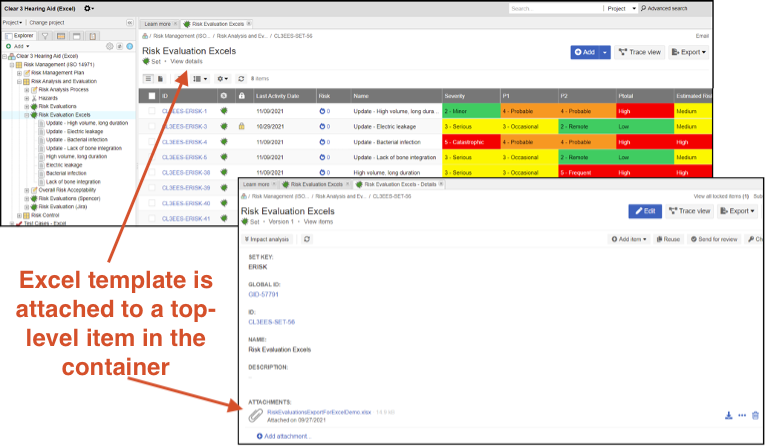Check the box for CL3EES-ERISK-39

click(x=152, y=188)
